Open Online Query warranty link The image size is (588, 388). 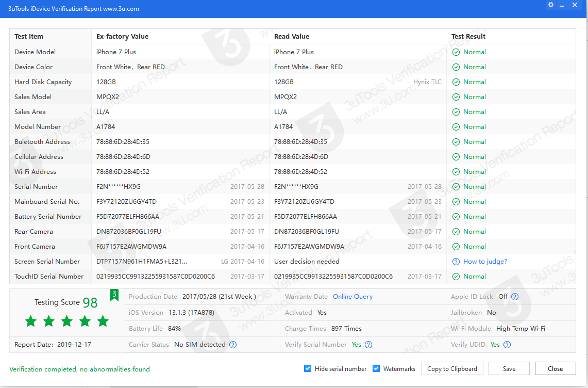pos(352,297)
